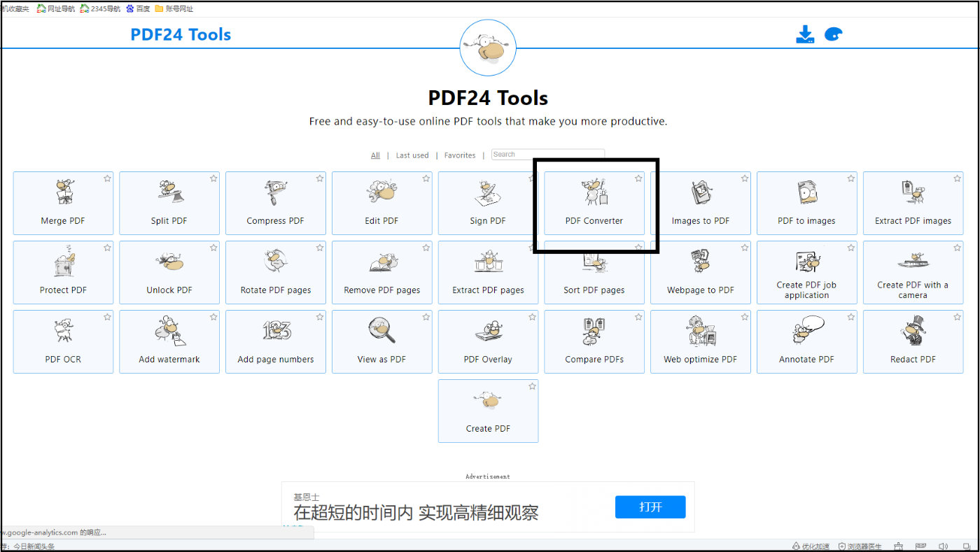
Task: Favorite the Annotate PDF tool star
Action: pyautogui.click(x=851, y=317)
